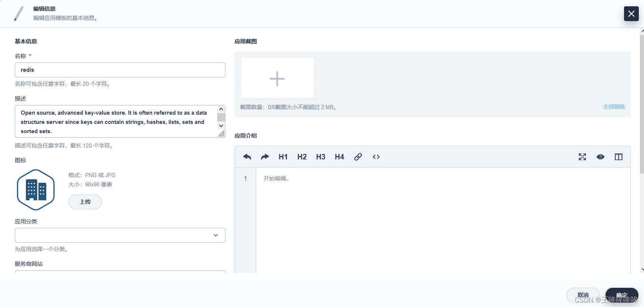Viewport: 644px width, 307px height.
Task: Click the 取消 cancel button
Action: pos(583,295)
